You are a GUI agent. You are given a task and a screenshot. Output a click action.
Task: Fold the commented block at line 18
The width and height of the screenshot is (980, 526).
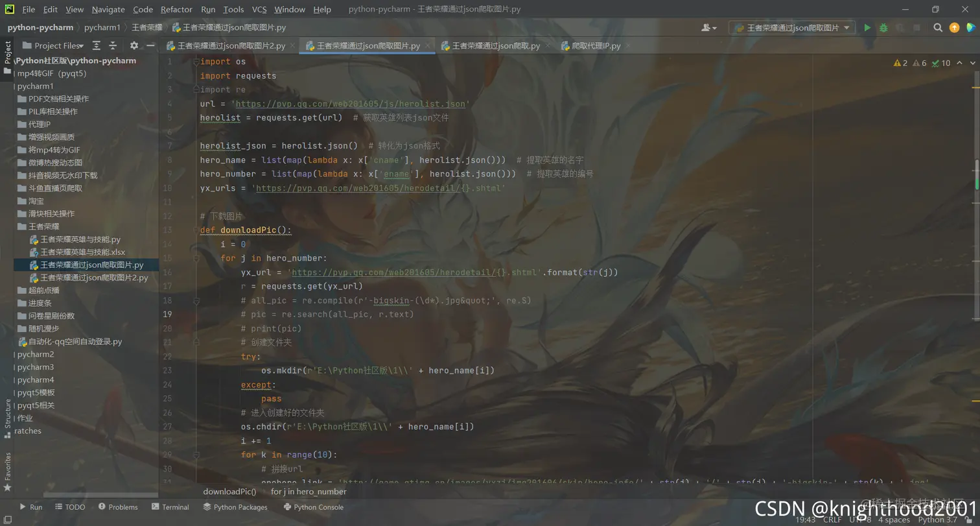(x=196, y=300)
